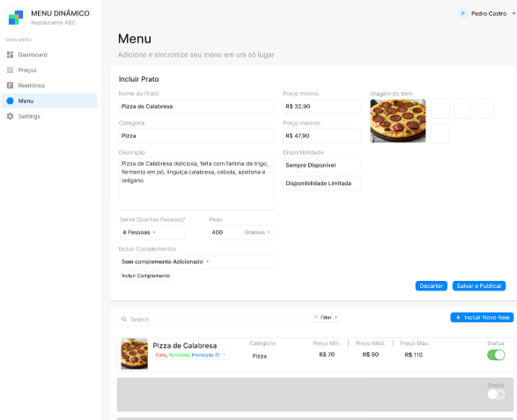Click the Preços grid icon

[x=11, y=70]
